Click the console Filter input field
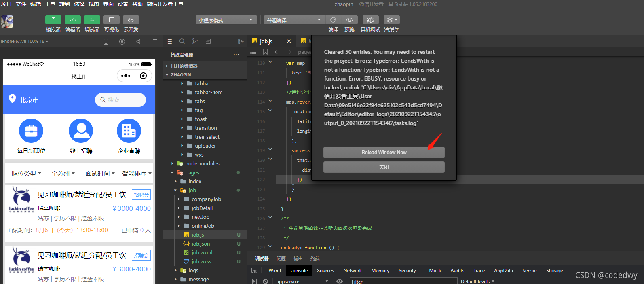Screen dimensions: 644x284 pyautogui.click(x=403, y=281)
